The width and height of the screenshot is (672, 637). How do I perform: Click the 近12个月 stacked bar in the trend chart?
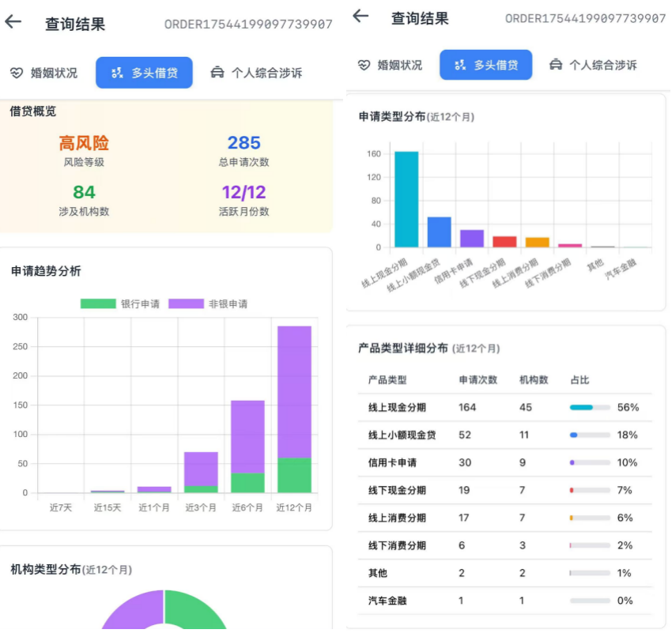click(294, 409)
